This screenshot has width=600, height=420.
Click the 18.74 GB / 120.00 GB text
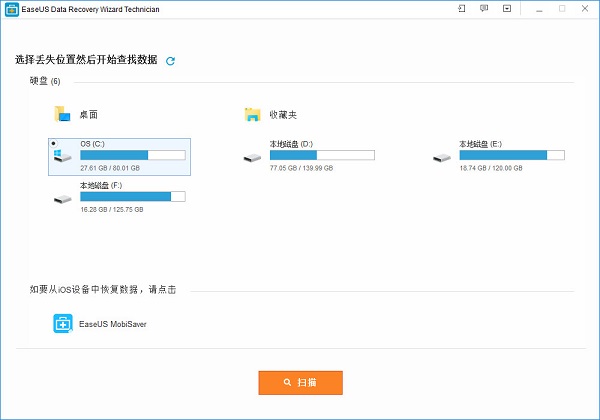pyautogui.click(x=491, y=168)
